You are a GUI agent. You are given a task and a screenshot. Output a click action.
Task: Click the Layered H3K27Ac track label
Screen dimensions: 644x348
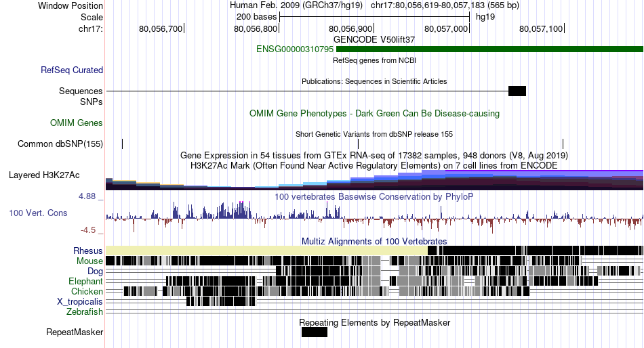(x=44, y=175)
